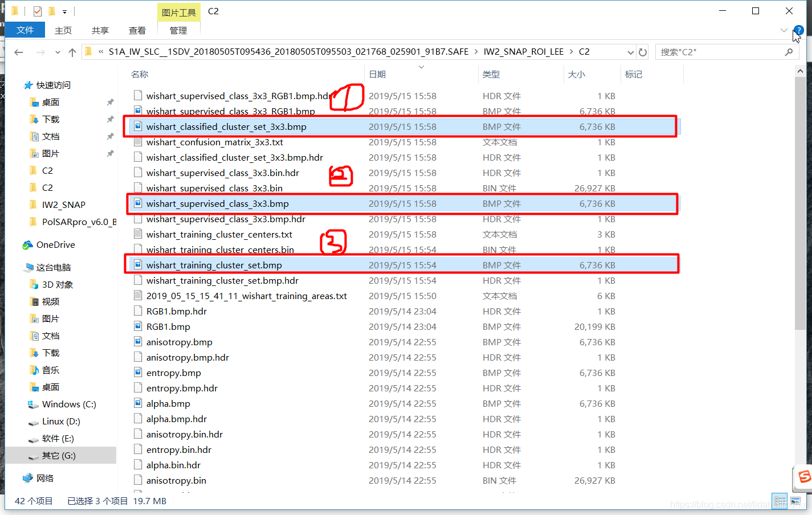Go up one folder level
The image size is (812, 515).
(x=72, y=52)
